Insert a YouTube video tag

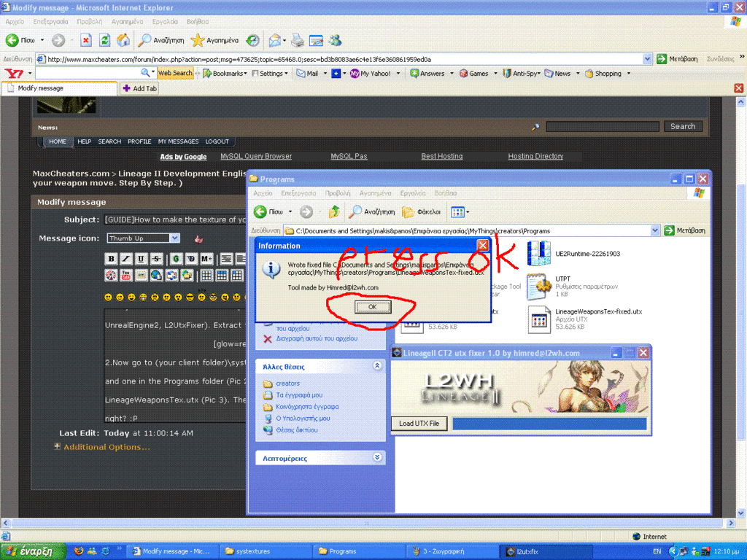click(x=125, y=275)
